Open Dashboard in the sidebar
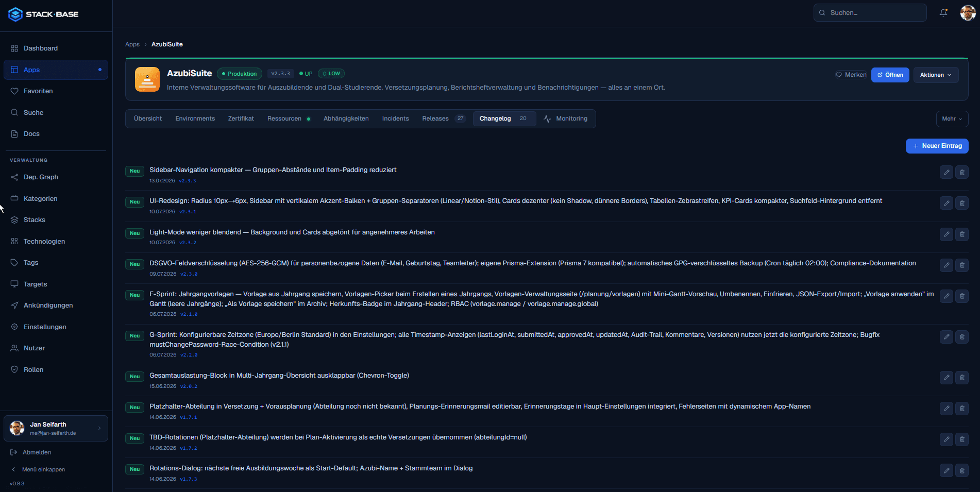Image resolution: width=980 pixels, height=492 pixels. point(56,48)
